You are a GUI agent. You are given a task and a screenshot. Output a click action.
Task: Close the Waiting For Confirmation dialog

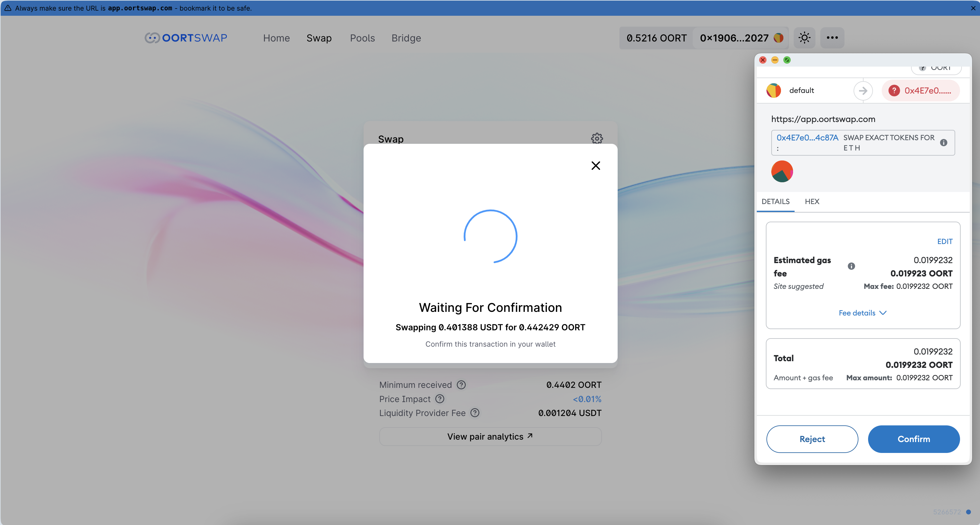click(595, 166)
